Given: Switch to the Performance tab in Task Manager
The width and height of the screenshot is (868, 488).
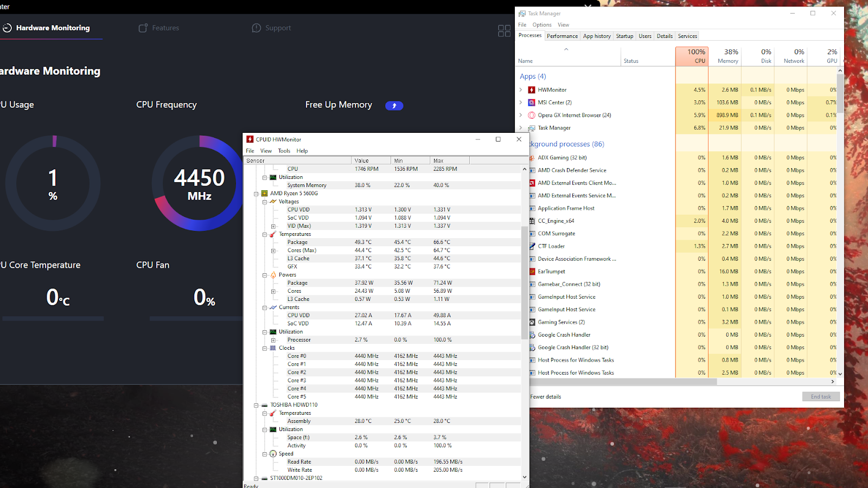Looking at the screenshot, I should coord(562,36).
